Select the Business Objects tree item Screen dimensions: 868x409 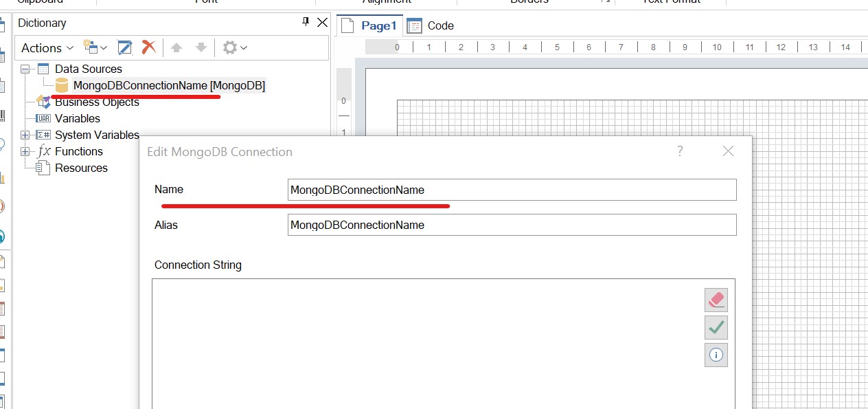click(x=97, y=102)
